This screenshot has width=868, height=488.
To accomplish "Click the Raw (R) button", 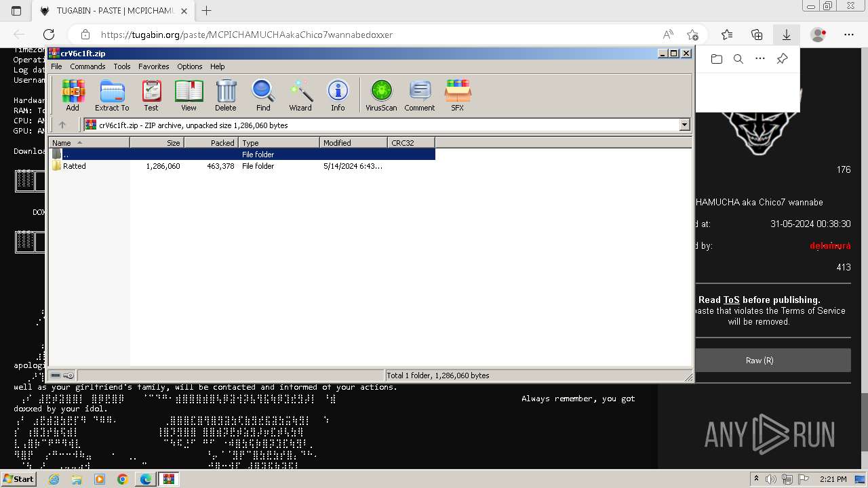I will (x=759, y=361).
